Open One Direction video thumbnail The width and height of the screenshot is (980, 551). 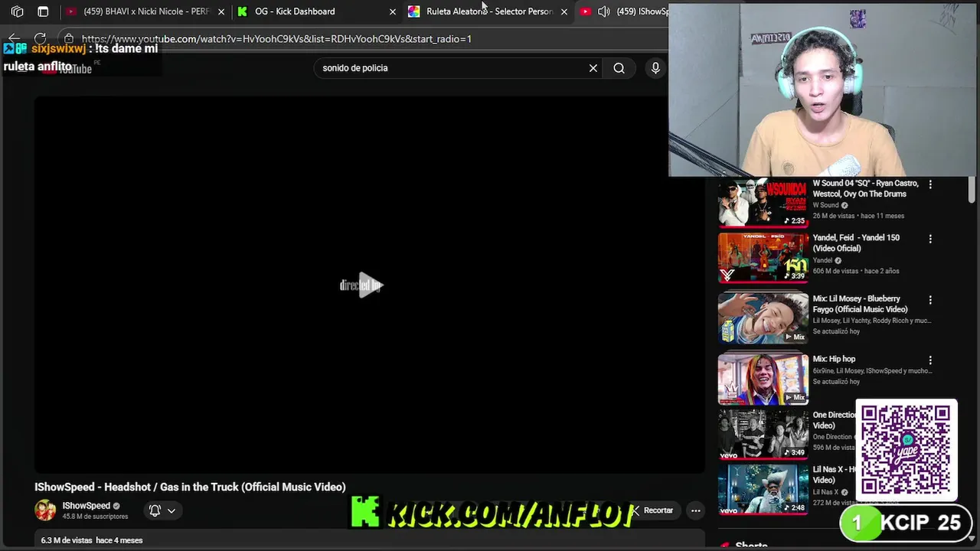pos(763,435)
